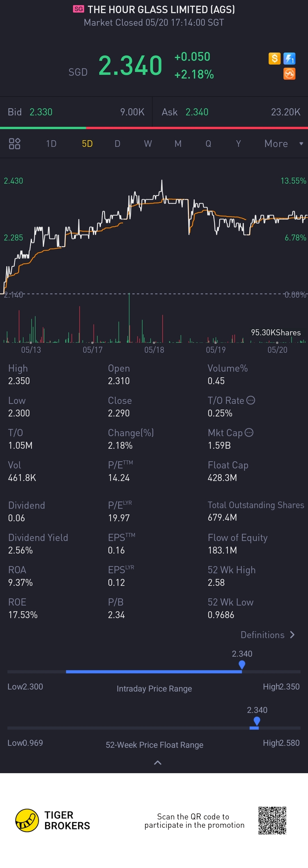Click the promotion QR code
The height and width of the screenshot is (868, 308).
point(272,821)
